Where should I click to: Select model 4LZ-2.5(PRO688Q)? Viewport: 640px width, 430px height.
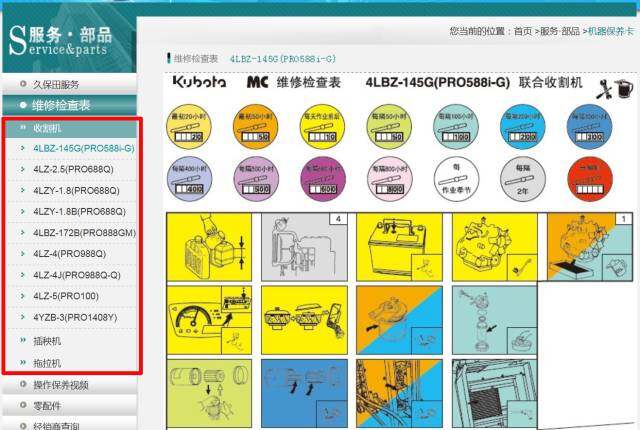click(73, 169)
